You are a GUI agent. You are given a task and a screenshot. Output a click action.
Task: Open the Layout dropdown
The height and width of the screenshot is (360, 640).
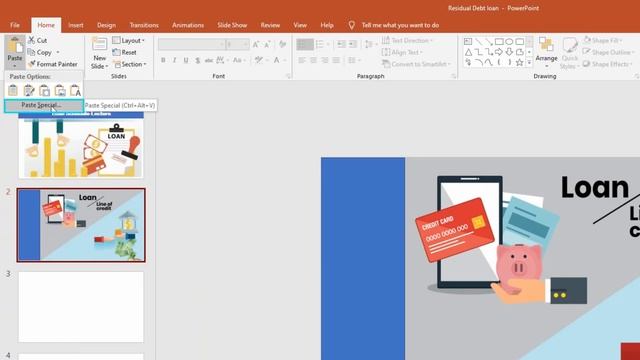(129, 40)
